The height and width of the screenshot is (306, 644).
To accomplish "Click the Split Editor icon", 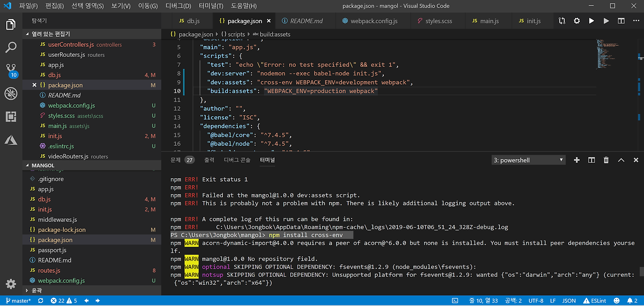I will pos(621,21).
